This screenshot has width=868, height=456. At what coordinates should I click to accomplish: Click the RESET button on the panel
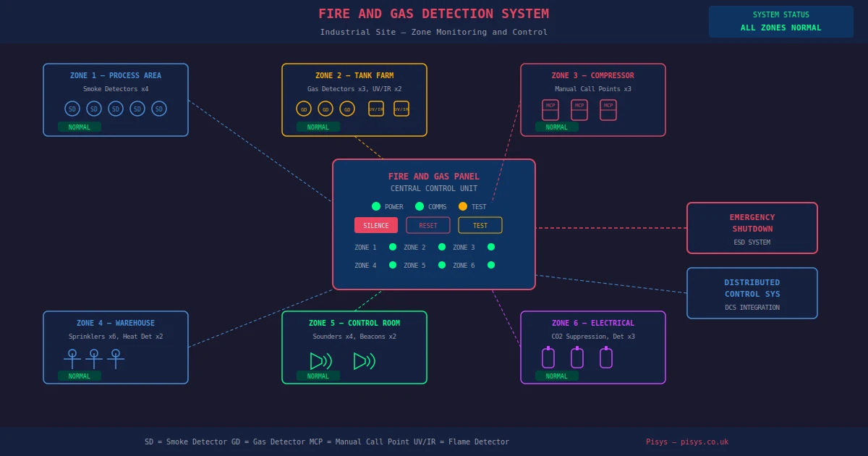428,225
